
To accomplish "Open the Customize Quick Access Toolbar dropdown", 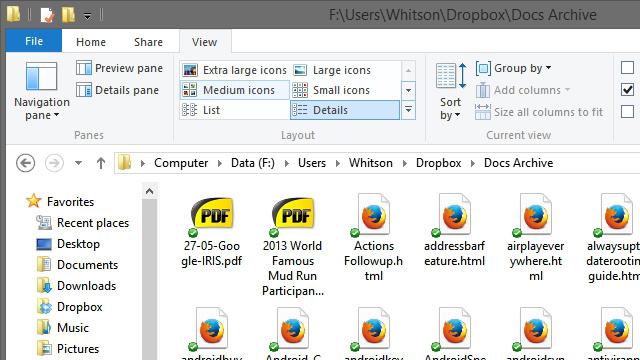I will point(87,16).
